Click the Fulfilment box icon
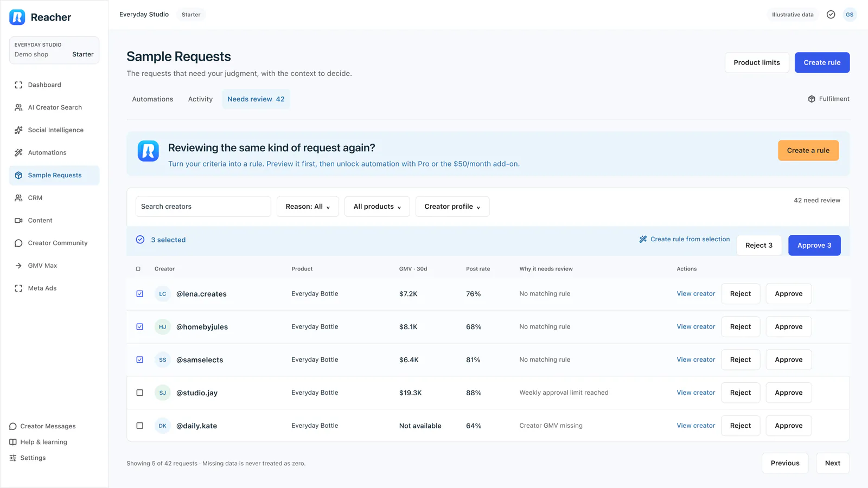The image size is (868, 488). click(812, 99)
